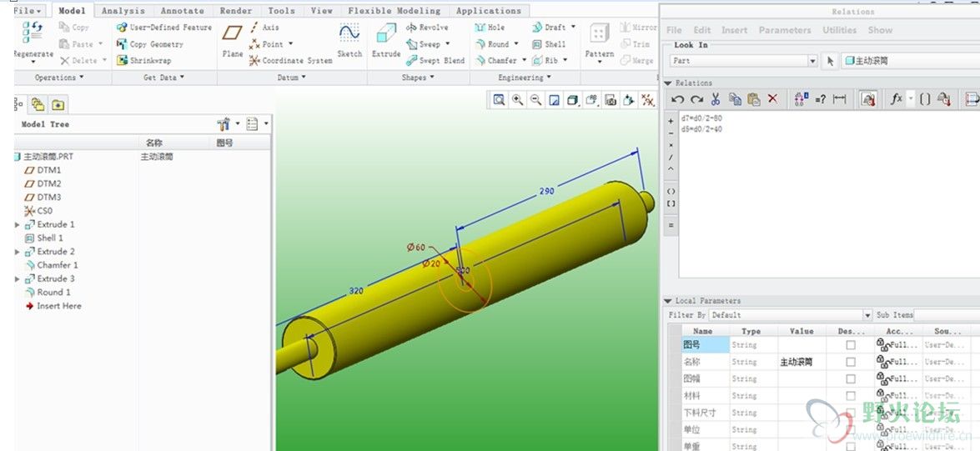Screen dimensions: 980x451
Task: Click the Refit zoom icon in graphics toolbar
Action: click(x=499, y=100)
